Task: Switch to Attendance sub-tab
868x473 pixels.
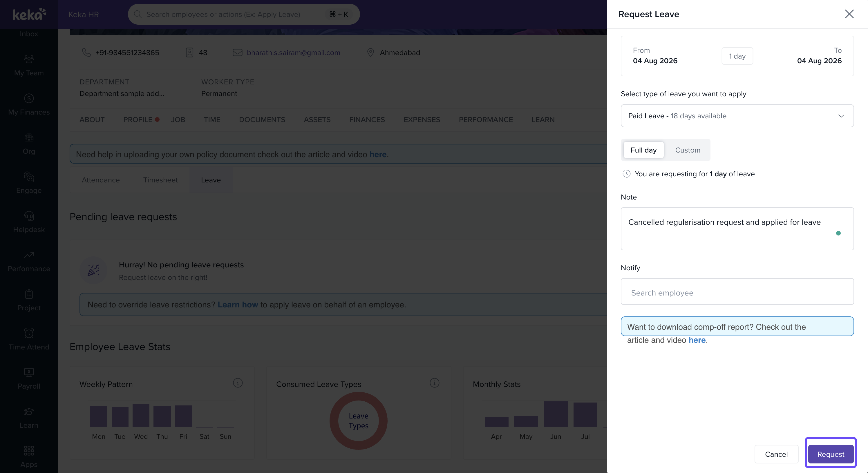Action: (x=101, y=180)
